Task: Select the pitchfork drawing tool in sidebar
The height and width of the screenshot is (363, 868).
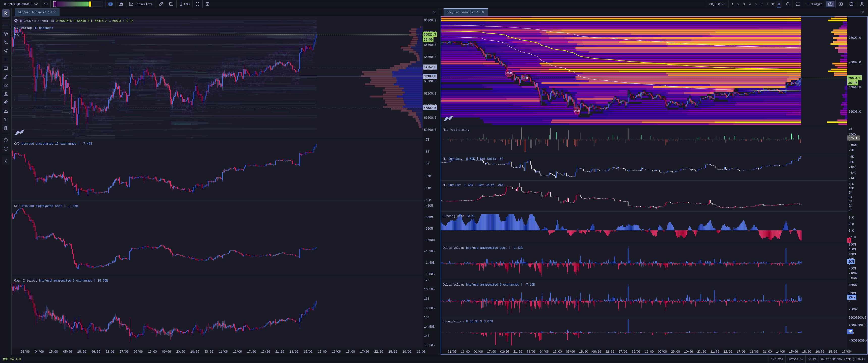Action: [6, 34]
